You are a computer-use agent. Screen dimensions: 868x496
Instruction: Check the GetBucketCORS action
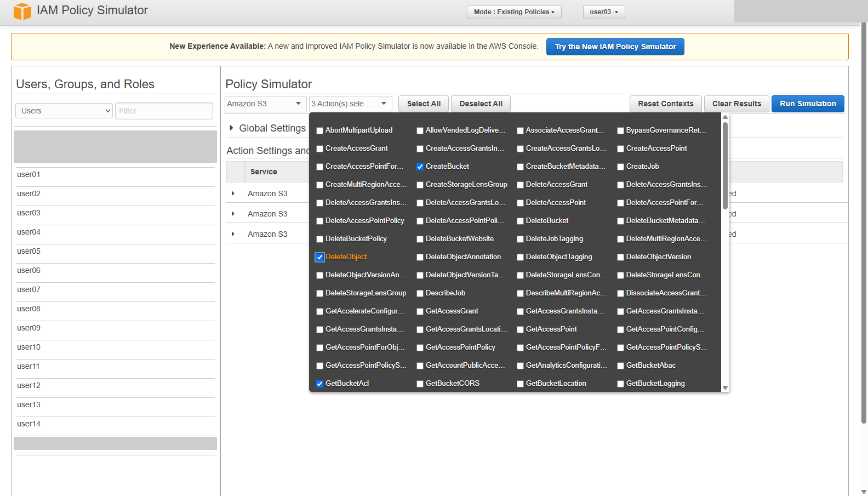[x=420, y=384]
